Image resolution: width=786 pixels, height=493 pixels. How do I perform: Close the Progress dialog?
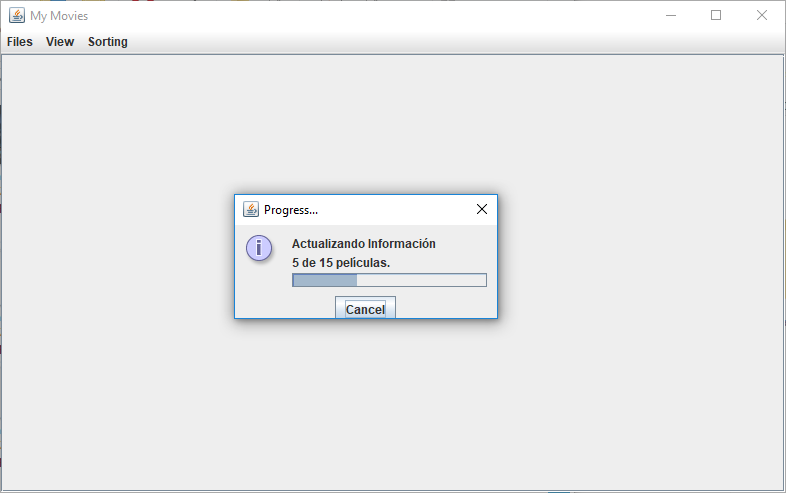click(482, 209)
